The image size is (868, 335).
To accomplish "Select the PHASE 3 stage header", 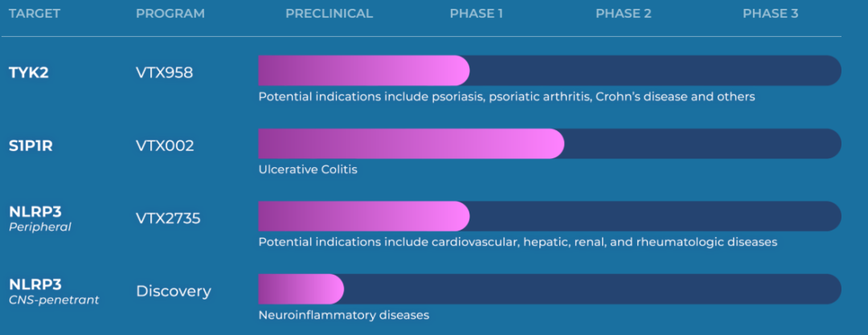I will (x=771, y=14).
